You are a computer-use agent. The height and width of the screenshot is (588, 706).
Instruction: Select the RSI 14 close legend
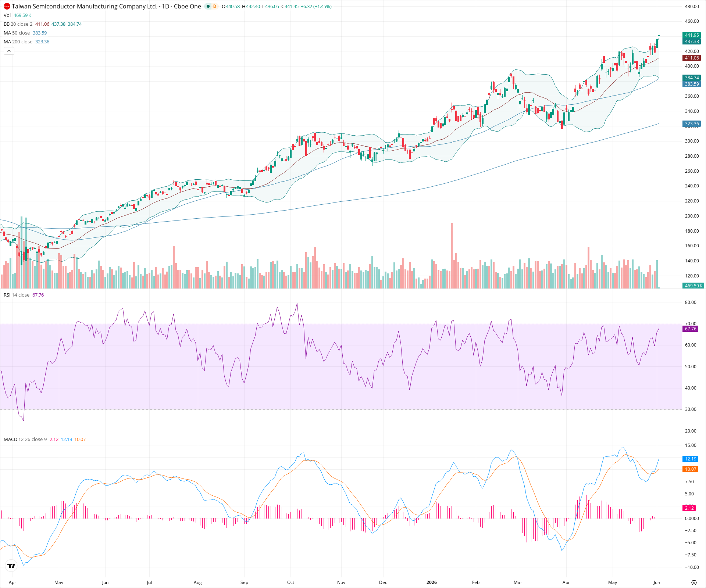[17, 295]
